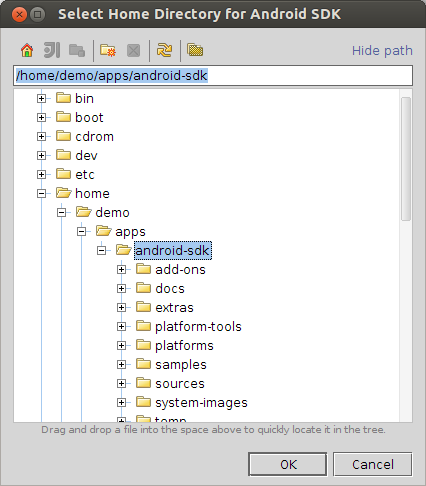Collapse the home folder
This screenshot has height=486, width=426.
[x=41, y=193]
